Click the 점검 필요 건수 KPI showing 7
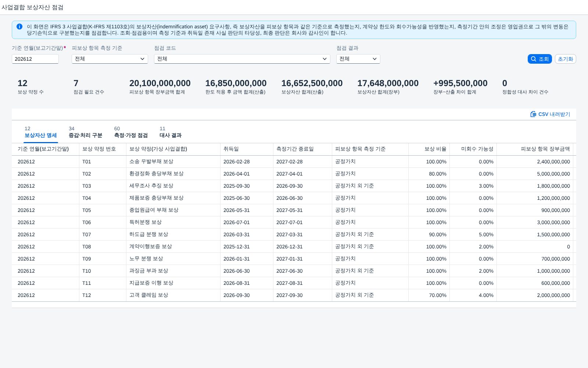 (89, 87)
